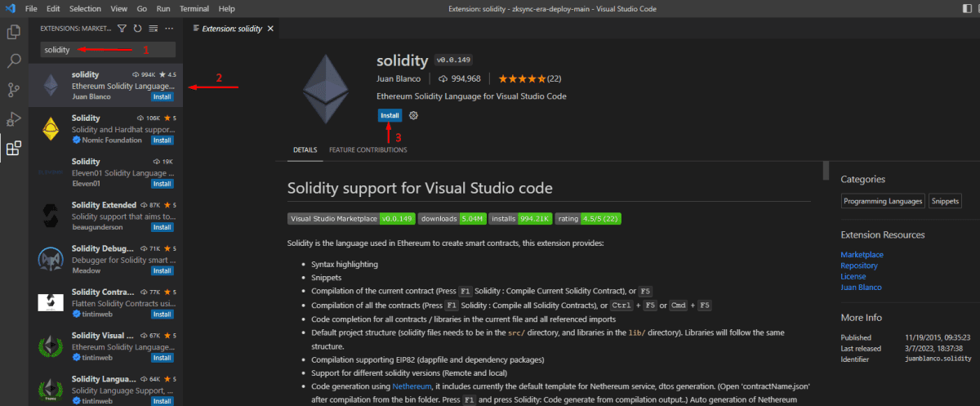Screen dimensions: 980x406
Task: Open the License resource link
Action: coord(853,276)
